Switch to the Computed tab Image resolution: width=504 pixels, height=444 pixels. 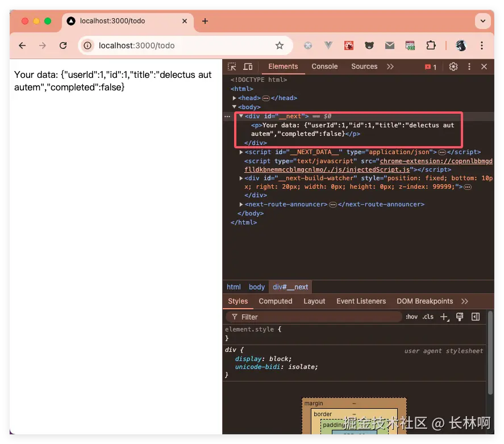pyautogui.click(x=276, y=301)
